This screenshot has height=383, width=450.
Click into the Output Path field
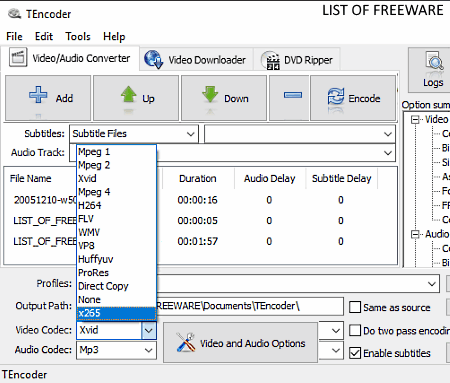click(x=250, y=306)
